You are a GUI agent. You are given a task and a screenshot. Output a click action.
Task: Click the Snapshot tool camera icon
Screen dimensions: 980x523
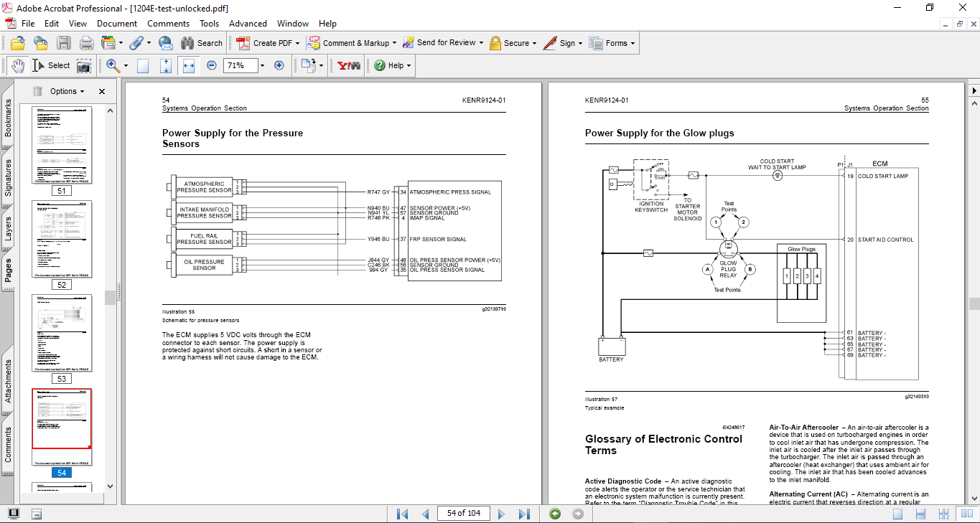click(x=84, y=65)
